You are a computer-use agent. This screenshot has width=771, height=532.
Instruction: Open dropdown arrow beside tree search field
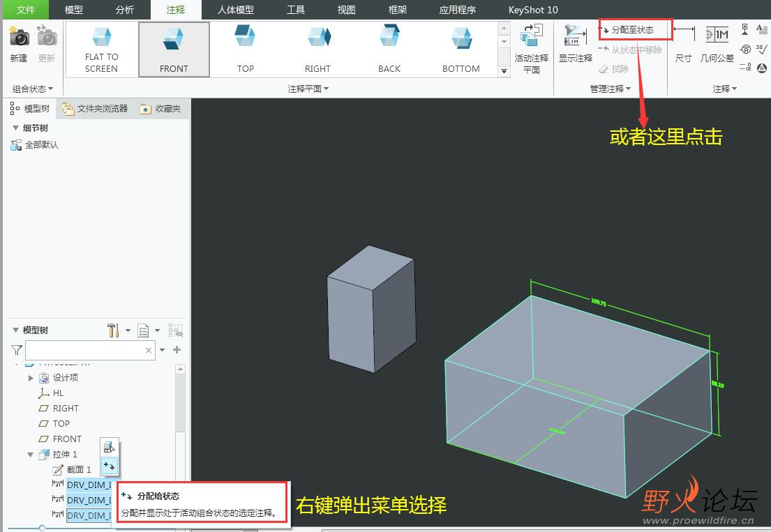[x=163, y=350]
